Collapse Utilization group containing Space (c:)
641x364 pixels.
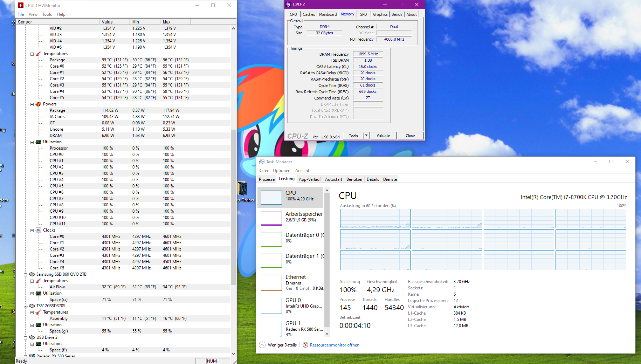[x=32, y=294]
